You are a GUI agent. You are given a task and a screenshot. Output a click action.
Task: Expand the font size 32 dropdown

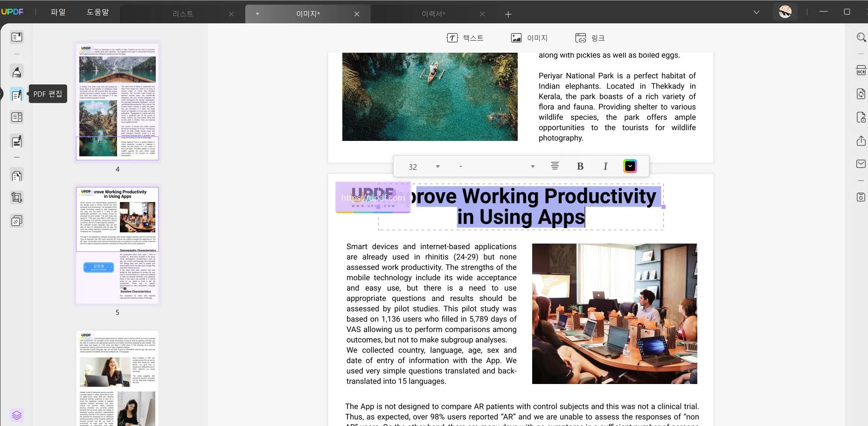click(x=437, y=167)
